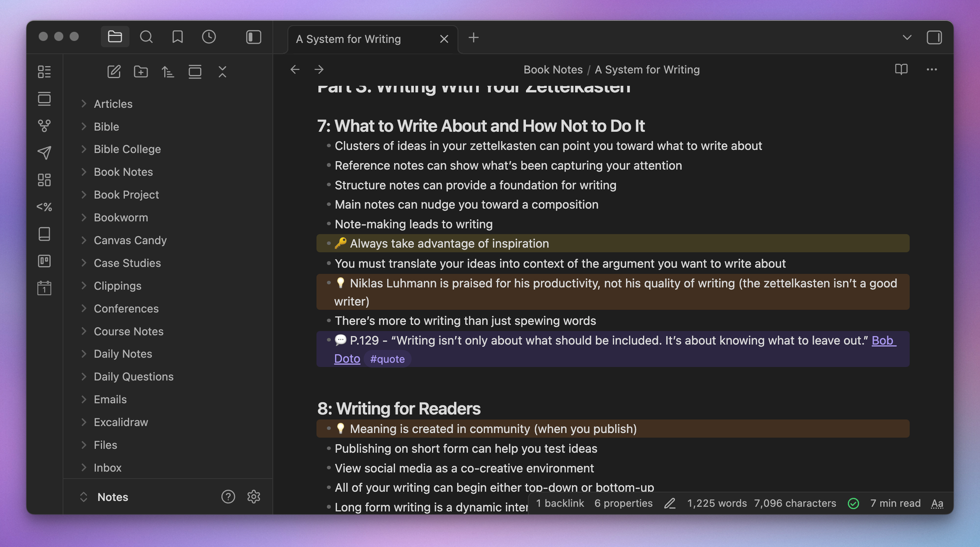This screenshot has width=980, height=547.
Task: Open the Notes vault switcher
Action: click(x=112, y=497)
